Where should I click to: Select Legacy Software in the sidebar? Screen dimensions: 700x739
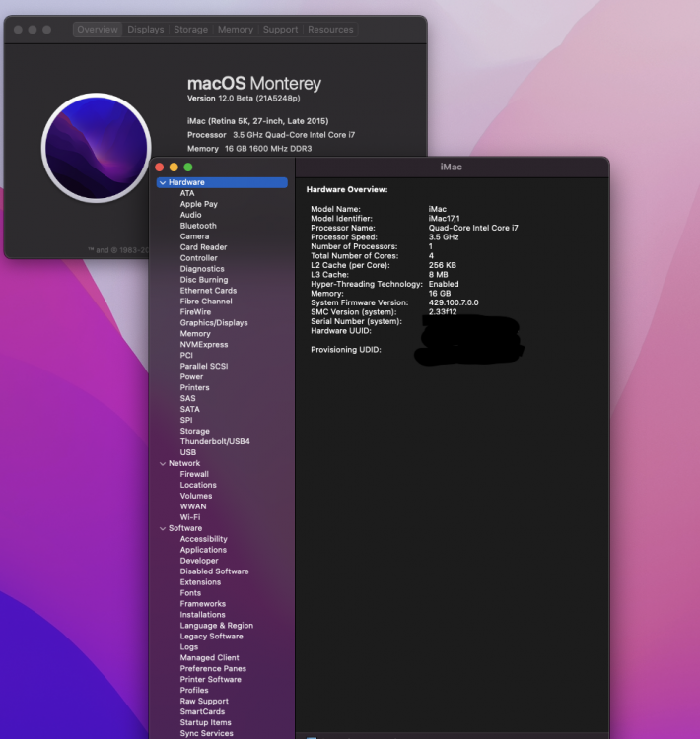211,637
